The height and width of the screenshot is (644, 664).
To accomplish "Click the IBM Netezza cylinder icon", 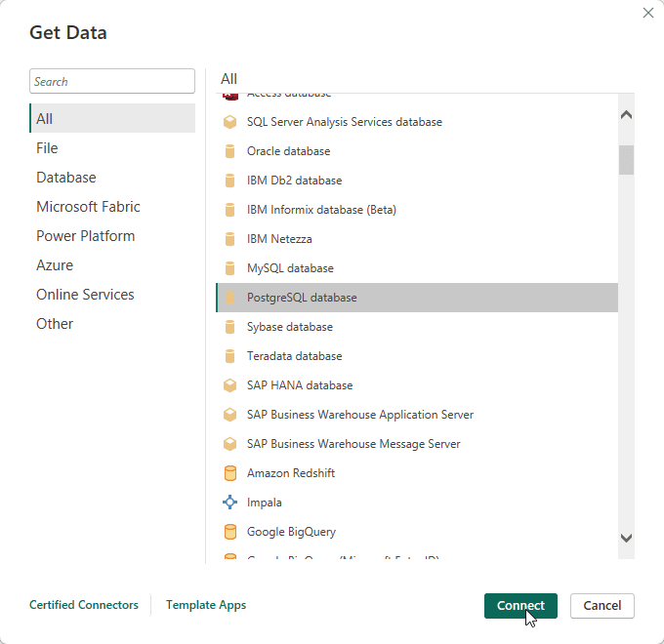I will [229, 239].
